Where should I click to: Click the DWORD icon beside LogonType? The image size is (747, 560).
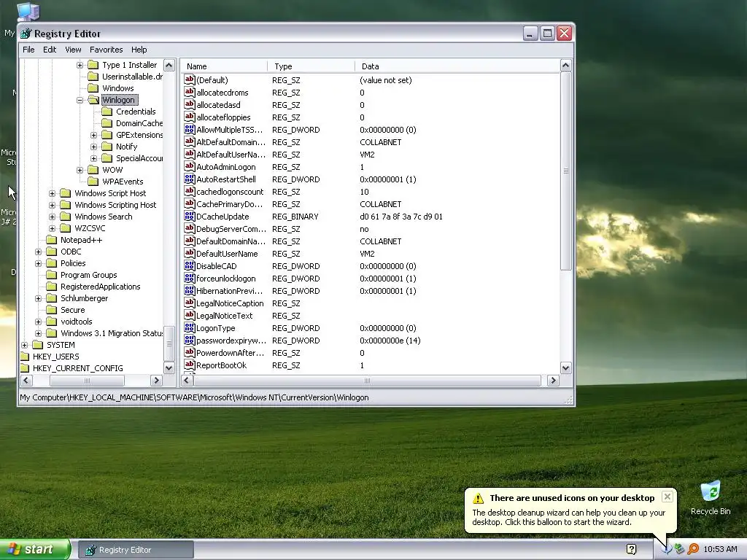pyautogui.click(x=190, y=327)
